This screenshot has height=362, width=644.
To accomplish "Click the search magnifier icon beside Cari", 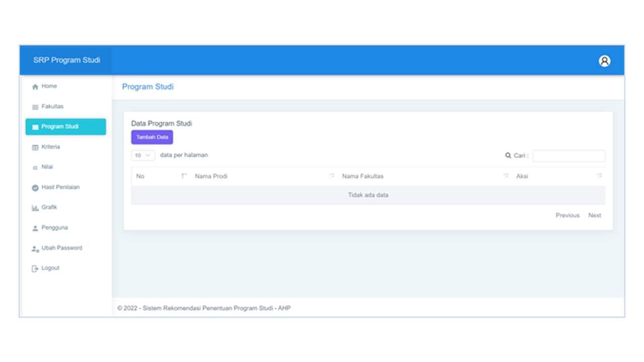I will pyautogui.click(x=508, y=156).
